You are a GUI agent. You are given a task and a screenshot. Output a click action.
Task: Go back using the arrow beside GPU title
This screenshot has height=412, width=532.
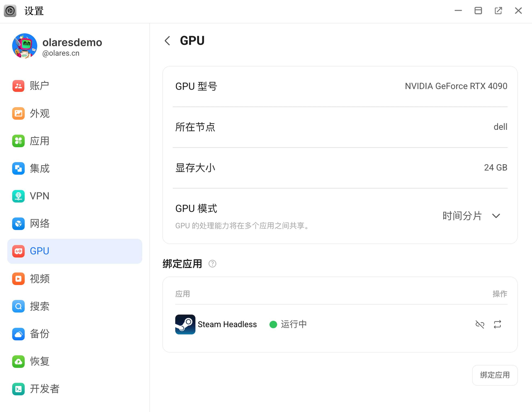point(167,41)
